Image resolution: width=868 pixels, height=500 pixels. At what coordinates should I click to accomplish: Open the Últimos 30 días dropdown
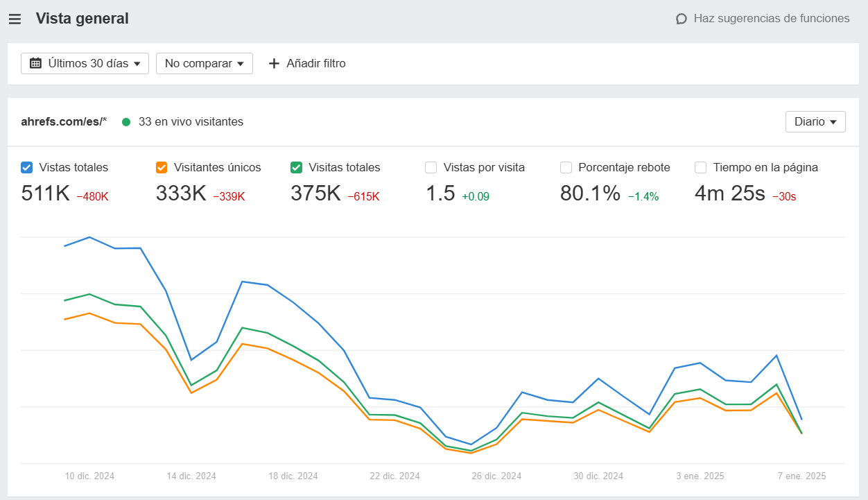(x=85, y=63)
